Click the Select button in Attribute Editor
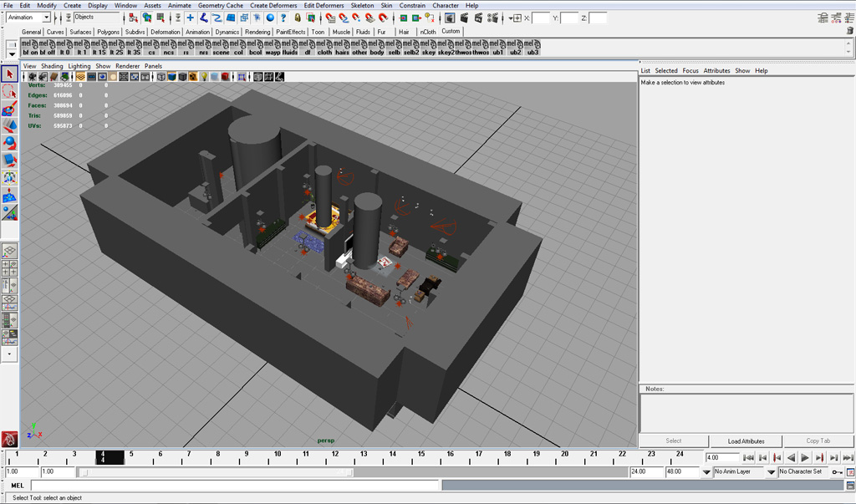Image resolution: width=856 pixels, height=504 pixels. tap(673, 441)
